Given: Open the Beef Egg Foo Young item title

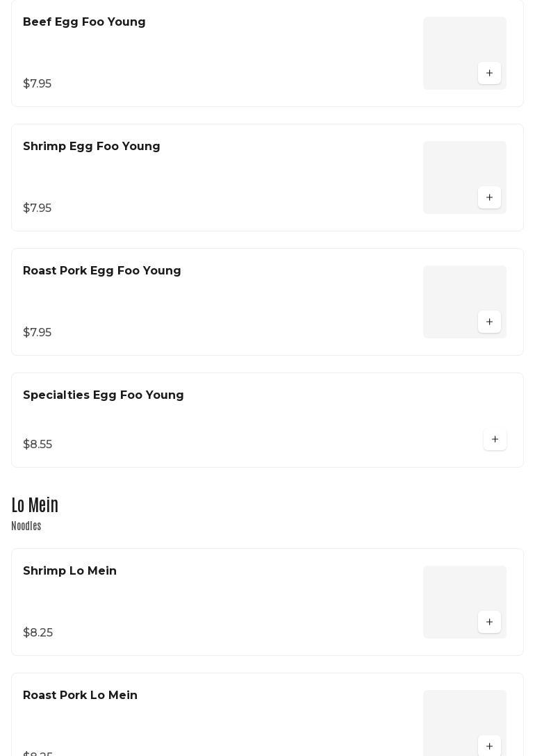Looking at the screenshot, I should click(x=84, y=22).
